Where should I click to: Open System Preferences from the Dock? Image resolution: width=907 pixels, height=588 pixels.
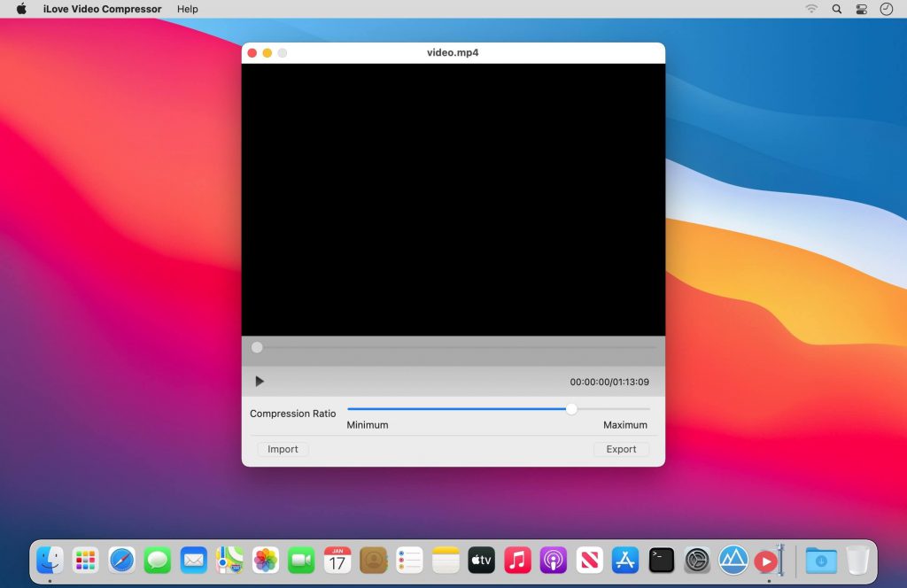pyautogui.click(x=697, y=560)
